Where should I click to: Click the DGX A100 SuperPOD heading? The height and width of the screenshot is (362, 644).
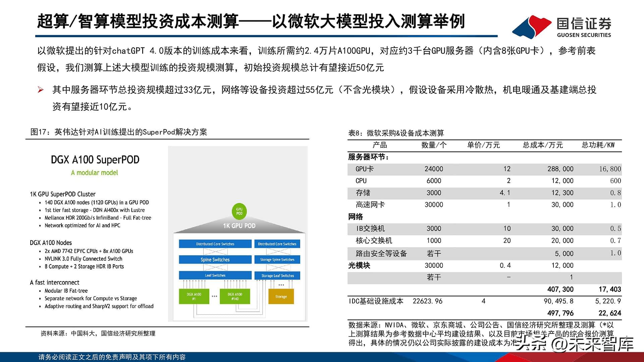(95, 160)
